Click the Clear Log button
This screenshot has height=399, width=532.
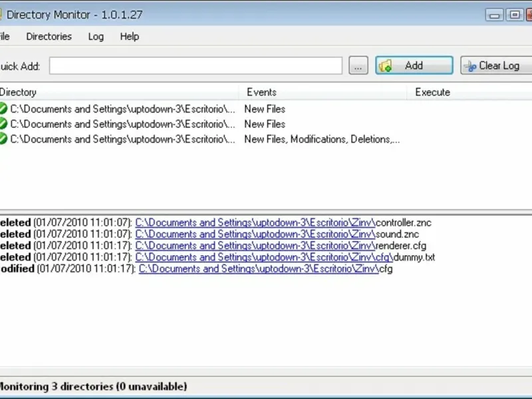click(x=496, y=65)
